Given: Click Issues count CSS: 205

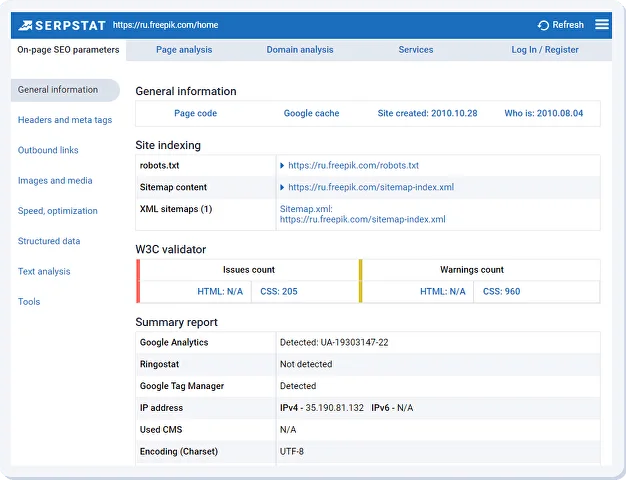Looking at the screenshot, I should point(279,292).
